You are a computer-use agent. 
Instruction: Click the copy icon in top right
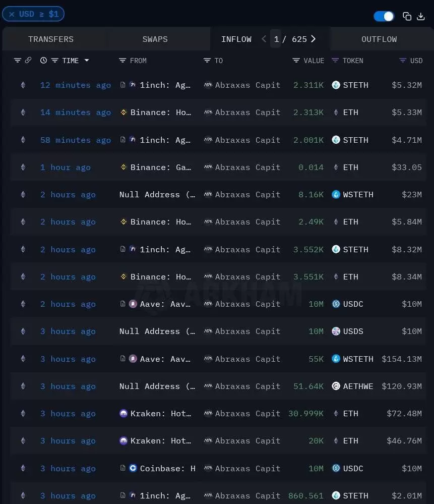[407, 16]
